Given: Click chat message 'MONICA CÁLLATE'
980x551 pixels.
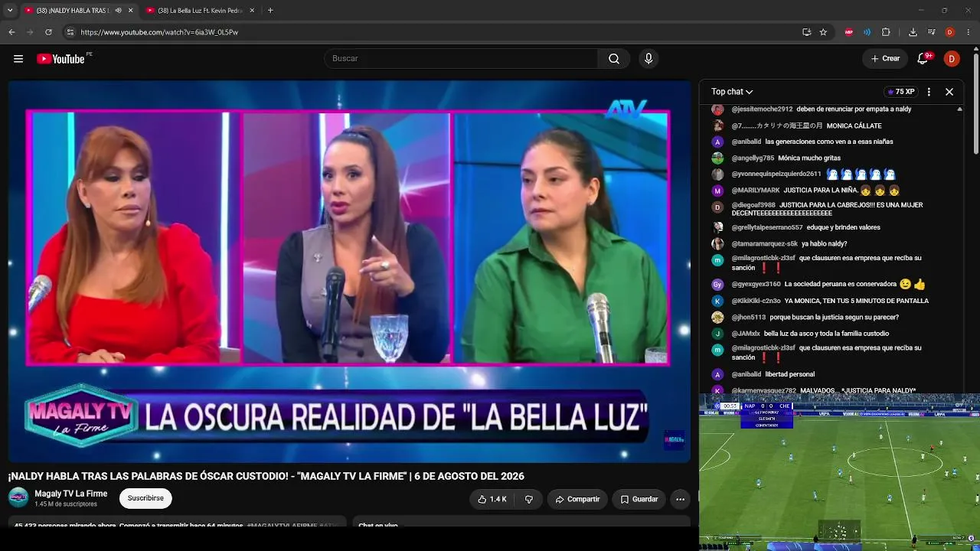Looking at the screenshot, I should [x=854, y=126].
